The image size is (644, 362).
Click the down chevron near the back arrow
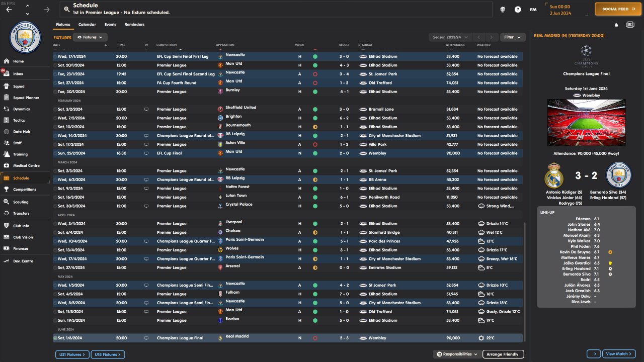[x=27, y=13]
